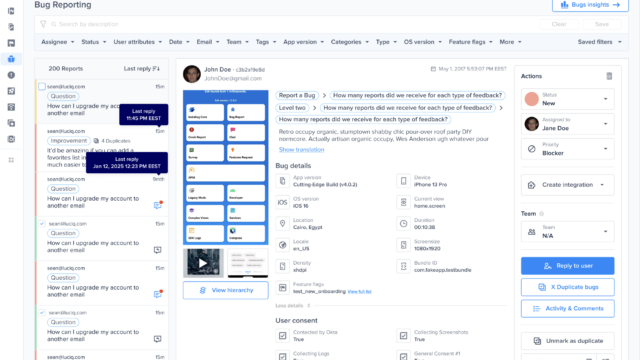The height and width of the screenshot is (360, 640).
Task: Click the Save filter button
Action: [602, 24]
